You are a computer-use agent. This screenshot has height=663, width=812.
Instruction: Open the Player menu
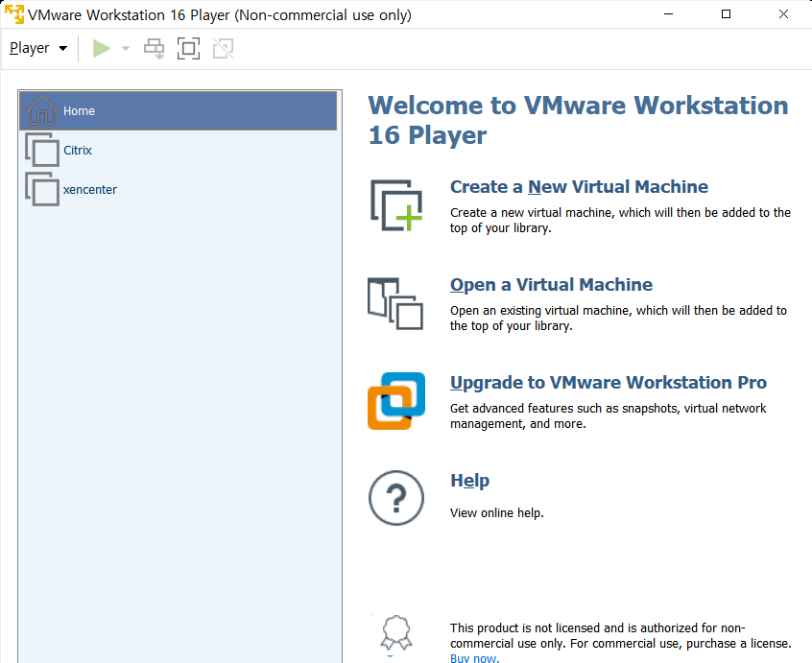[38, 48]
